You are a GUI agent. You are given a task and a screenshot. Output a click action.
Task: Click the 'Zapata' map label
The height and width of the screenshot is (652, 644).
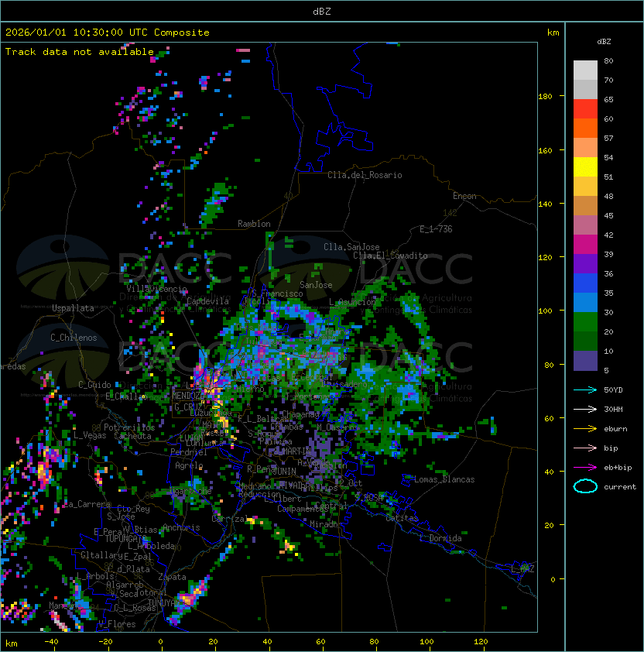[172, 577]
